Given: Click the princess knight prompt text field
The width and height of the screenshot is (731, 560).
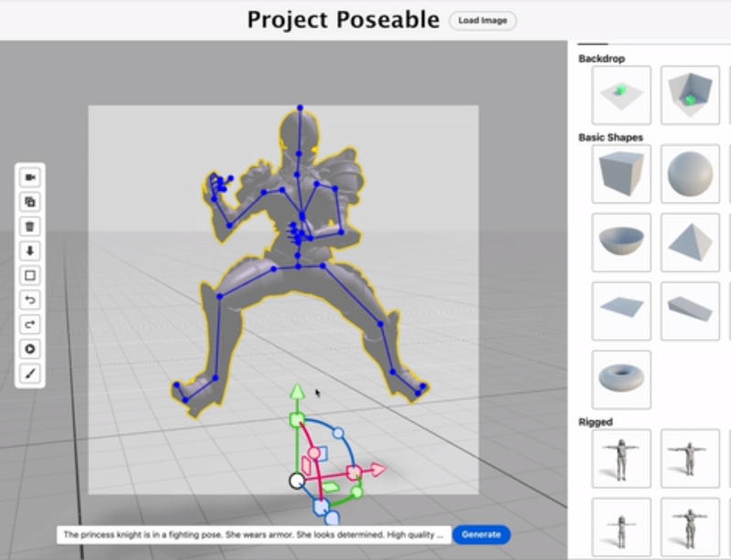Looking at the screenshot, I should coord(253,534).
